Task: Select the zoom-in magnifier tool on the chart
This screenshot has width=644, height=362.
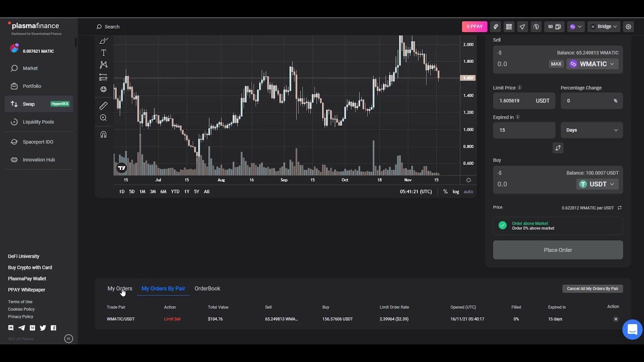Action: click(x=103, y=118)
